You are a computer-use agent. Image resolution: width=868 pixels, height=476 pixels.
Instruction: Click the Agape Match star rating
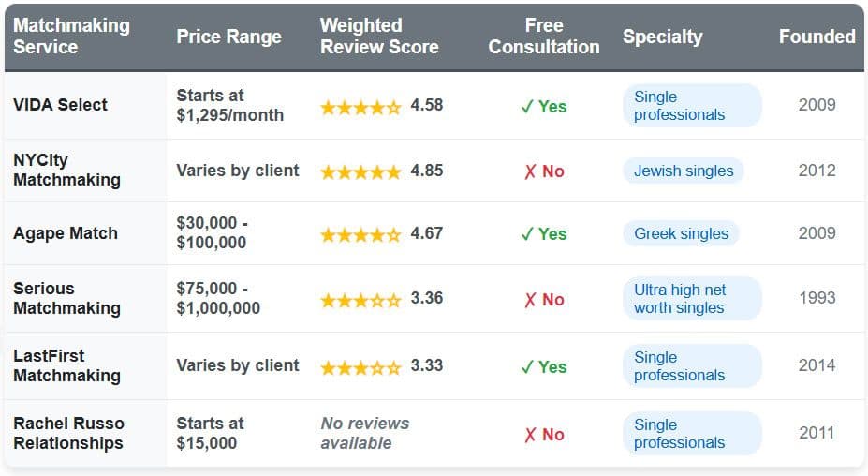coord(360,234)
